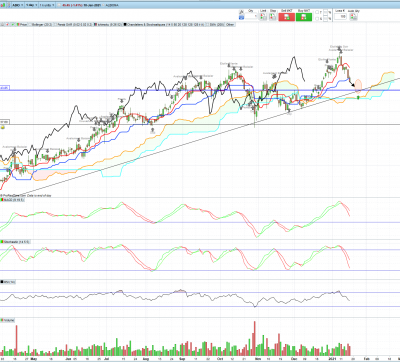Enable the T target checkbox
This screenshot has height=362, width=400.
tap(317, 12)
